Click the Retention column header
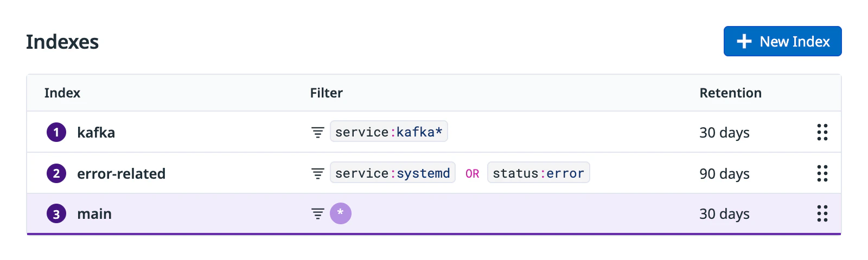This screenshot has height=260, width=868. pyautogui.click(x=730, y=93)
